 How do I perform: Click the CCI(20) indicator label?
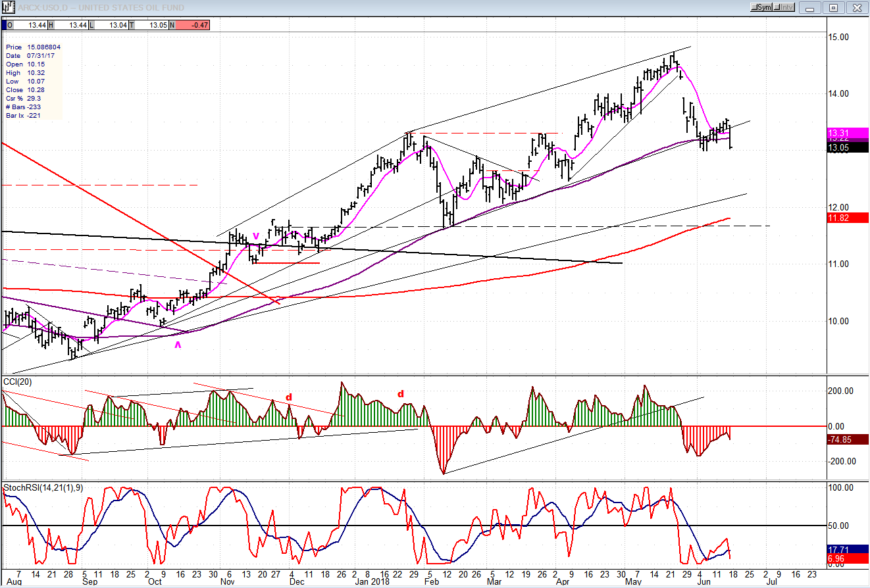pos(18,381)
